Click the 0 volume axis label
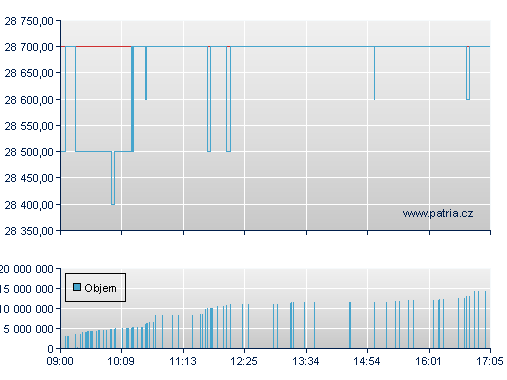 50,349
